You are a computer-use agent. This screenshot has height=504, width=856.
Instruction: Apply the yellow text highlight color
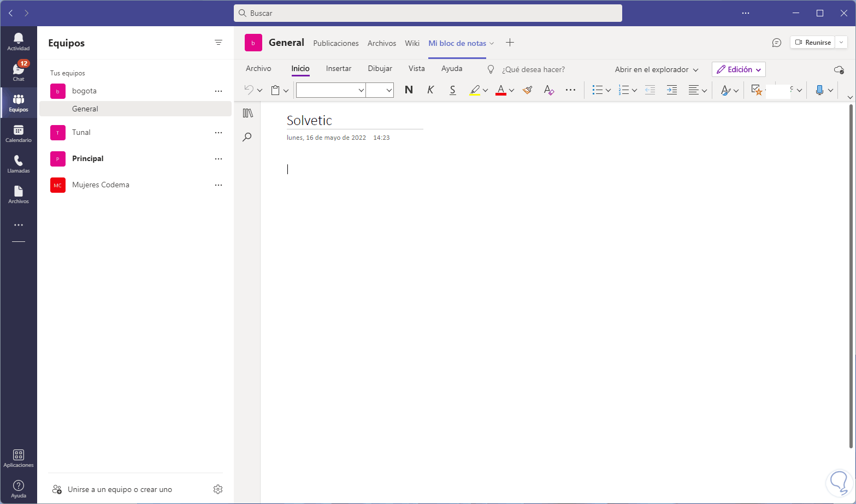[x=475, y=90]
